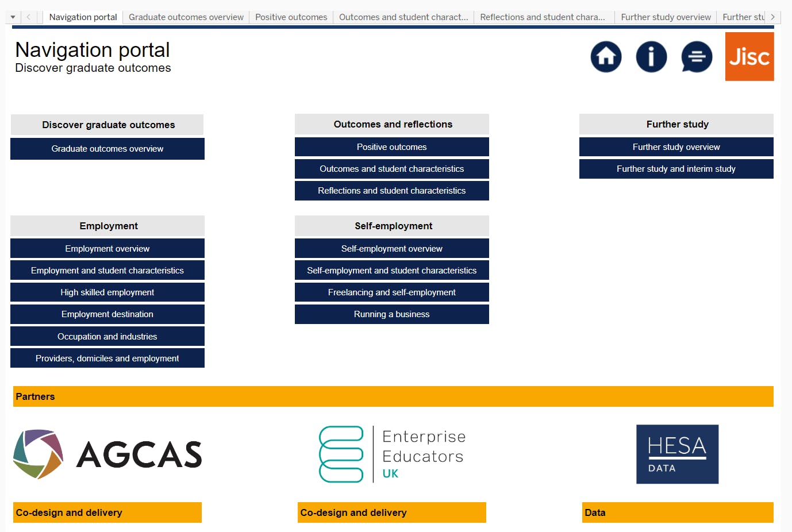Image resolution: width=792 pixels, height=532 pixels.
Task: Open the information icon
Action: click(x=651, y=57)
